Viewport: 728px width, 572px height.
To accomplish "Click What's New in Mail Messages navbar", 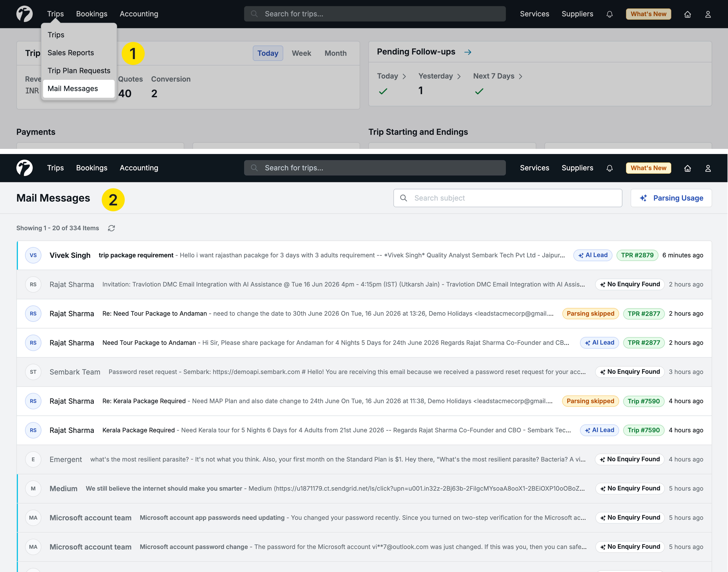I will 648,168.
